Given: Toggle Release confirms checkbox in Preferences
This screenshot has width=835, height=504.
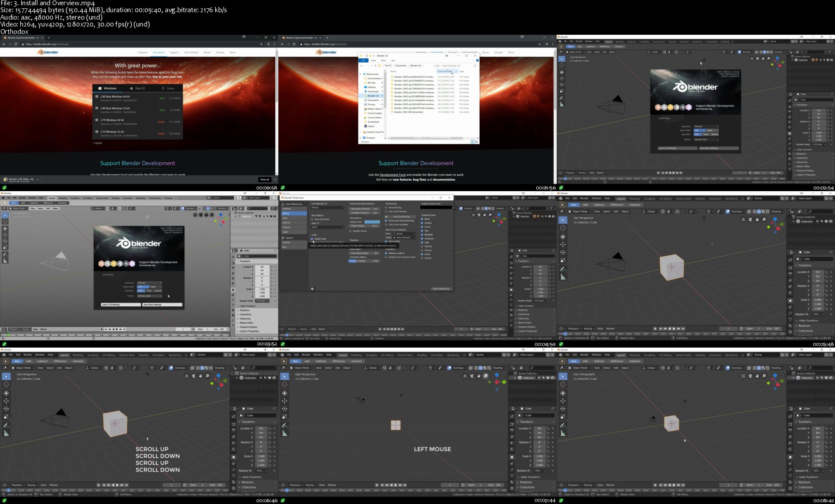Looking at the screenshot, I should [x=387, y=253].
